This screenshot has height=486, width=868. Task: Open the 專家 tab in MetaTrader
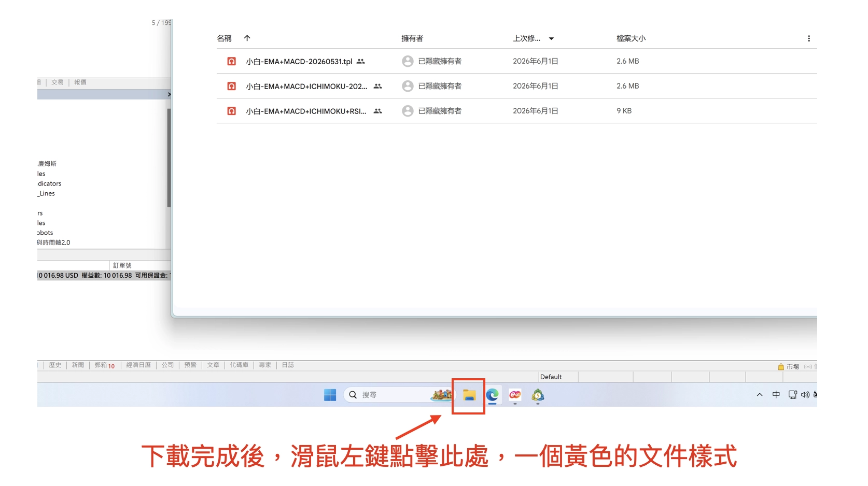click(265, 365)
